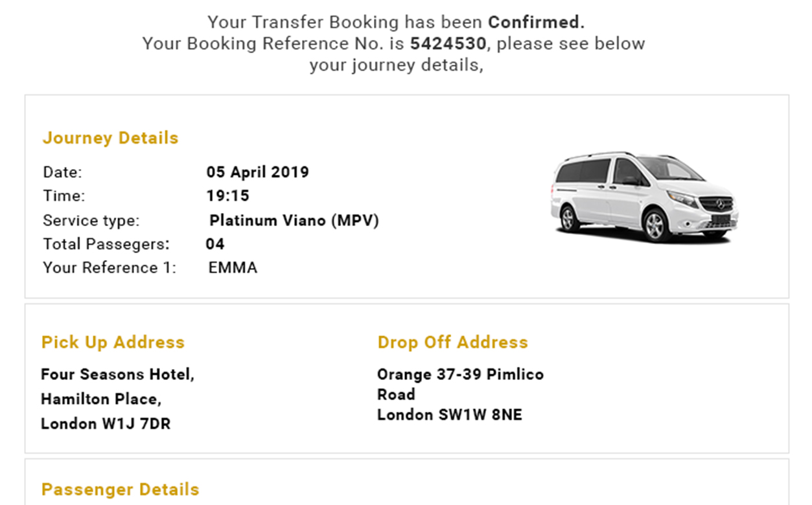Click London SW1W 8NE postcode line
The width and height of the screenshot is (812, 505).
(449, 415)
